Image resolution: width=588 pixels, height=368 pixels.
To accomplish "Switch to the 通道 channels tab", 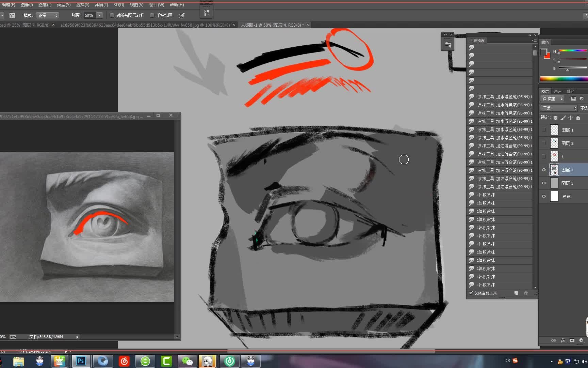I will 557,91.
